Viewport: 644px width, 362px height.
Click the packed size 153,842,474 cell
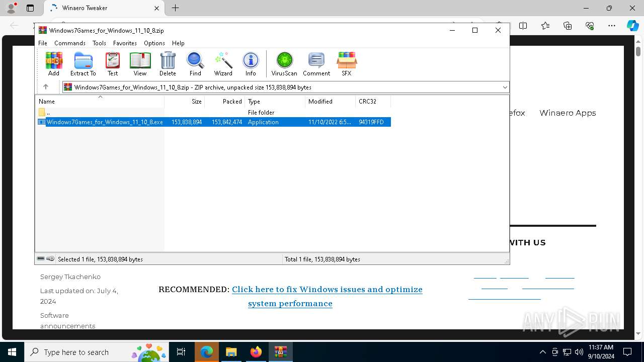pos(227,122)
